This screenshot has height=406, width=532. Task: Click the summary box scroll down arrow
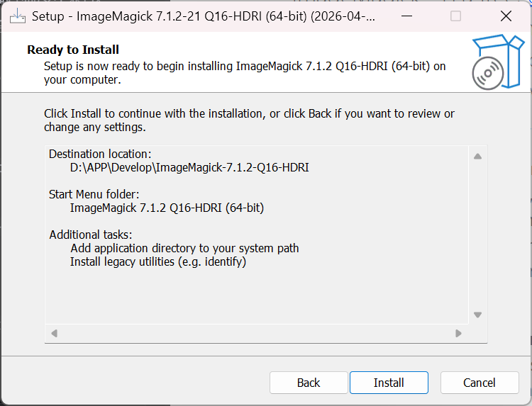tap(477, 315)
